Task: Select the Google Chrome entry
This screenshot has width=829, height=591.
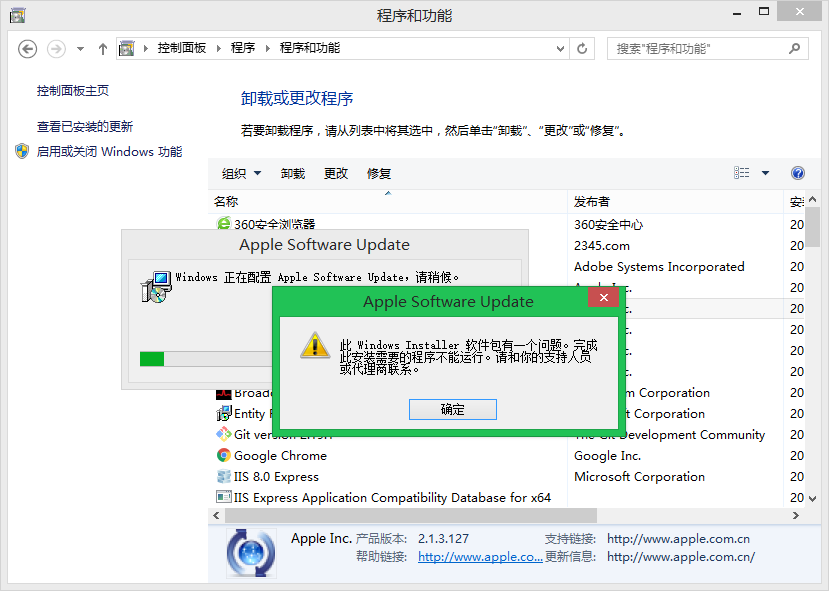Action: tap(280, 456)
